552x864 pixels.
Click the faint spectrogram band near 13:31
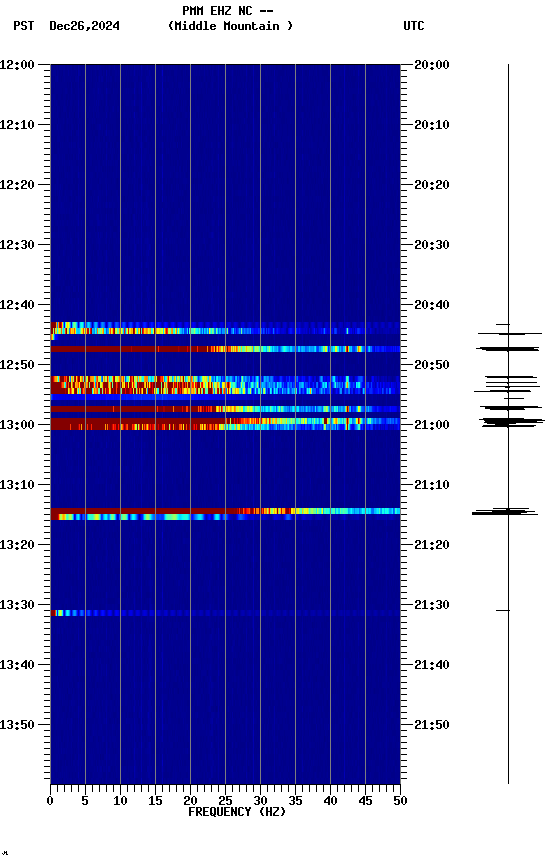tap(225, 613)
